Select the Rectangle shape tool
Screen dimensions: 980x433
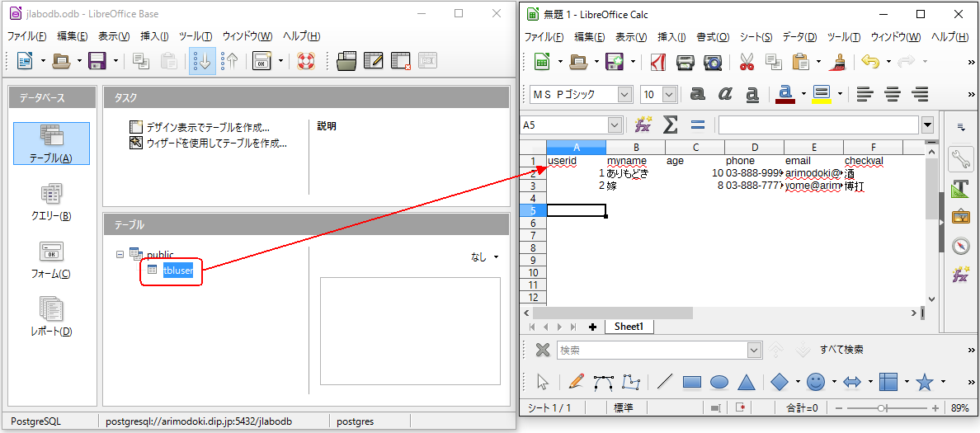692,382
